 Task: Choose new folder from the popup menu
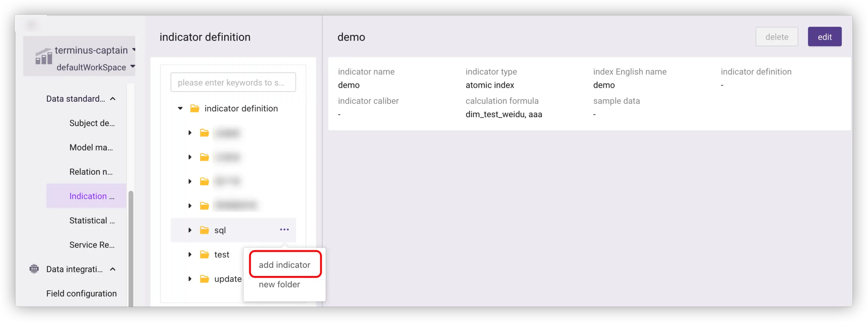click(x=279, y=284)
